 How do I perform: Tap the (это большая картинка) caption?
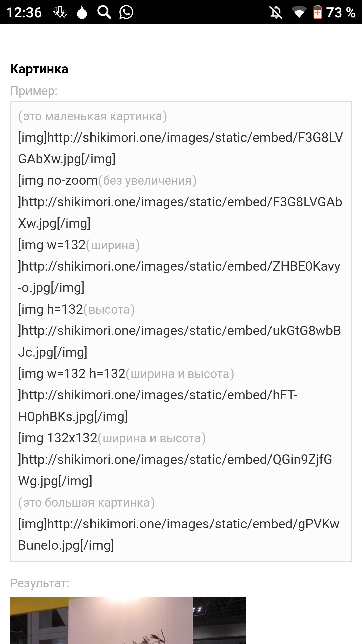click(86, 503)
